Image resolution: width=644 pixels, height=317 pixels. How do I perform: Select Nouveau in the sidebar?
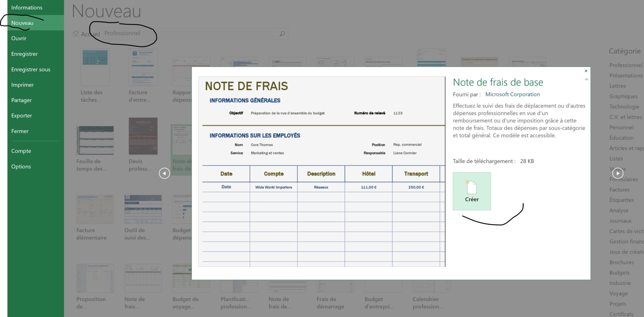[22, 22]
